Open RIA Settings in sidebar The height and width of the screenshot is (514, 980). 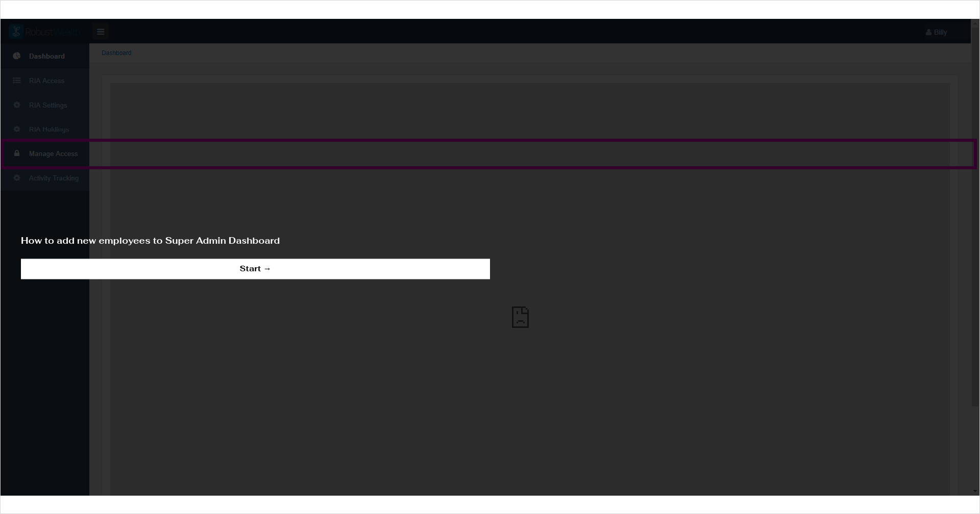click(45, 105)
